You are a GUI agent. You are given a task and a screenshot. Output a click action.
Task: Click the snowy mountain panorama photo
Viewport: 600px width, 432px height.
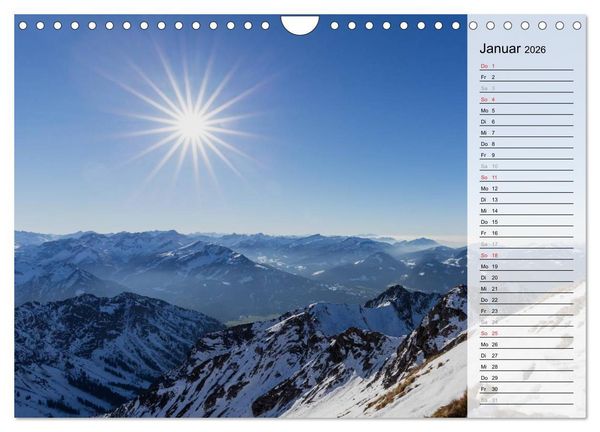pyautogui.click(x=241, y=216)
